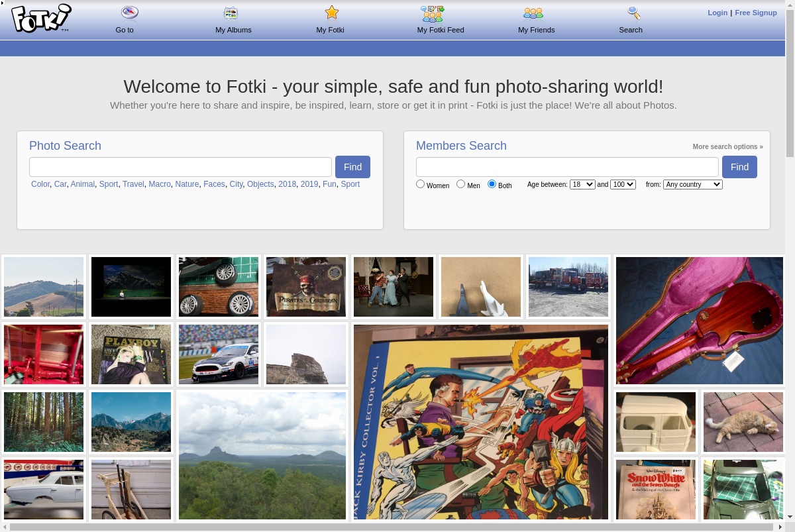
Task: Open the Go to compass icon
Action: click(x=130, y=13)
